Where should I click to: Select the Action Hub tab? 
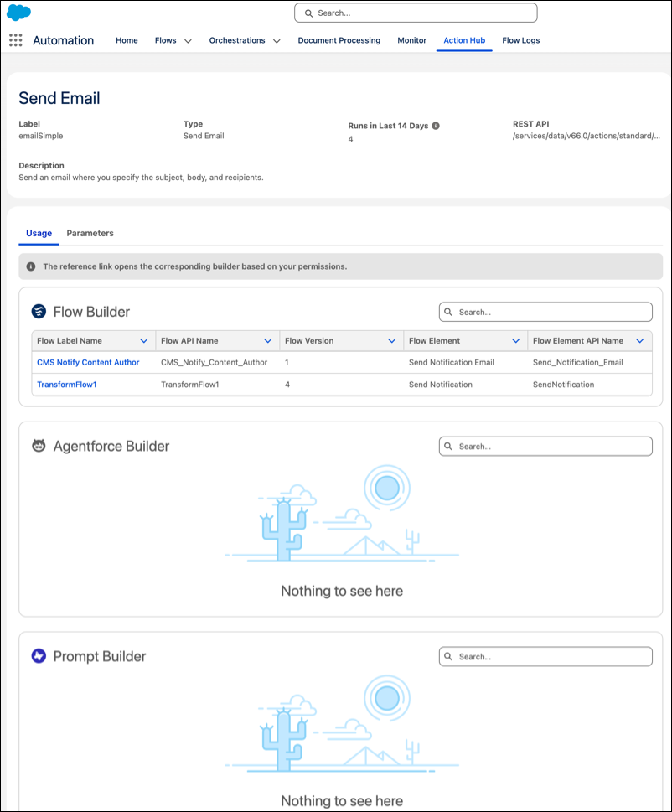pos(464,40)
